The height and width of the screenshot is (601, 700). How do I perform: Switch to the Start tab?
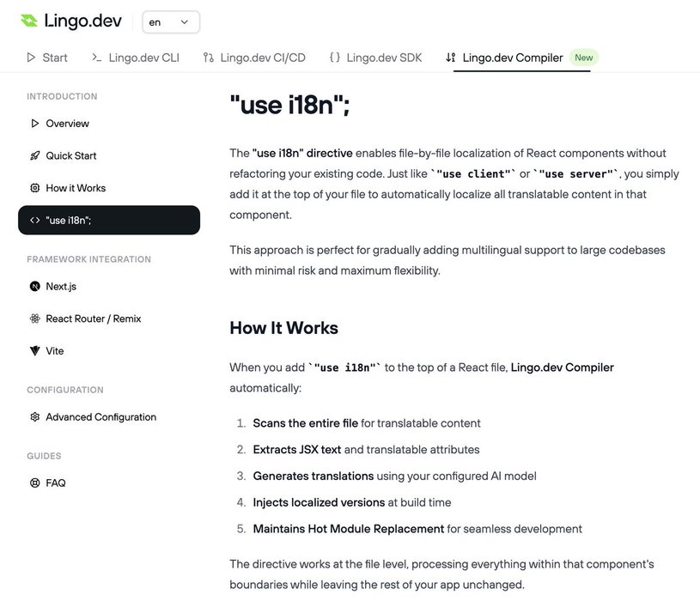pos(47,58)
